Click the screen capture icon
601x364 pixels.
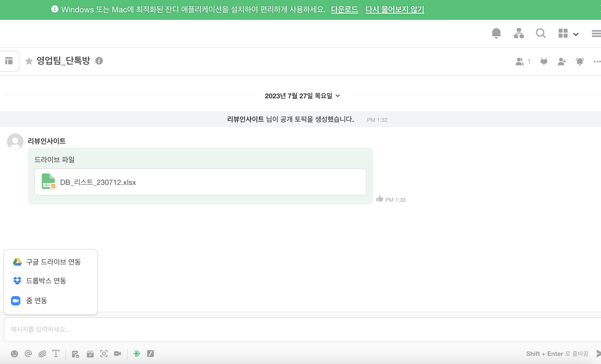click(x=104, y=354)
